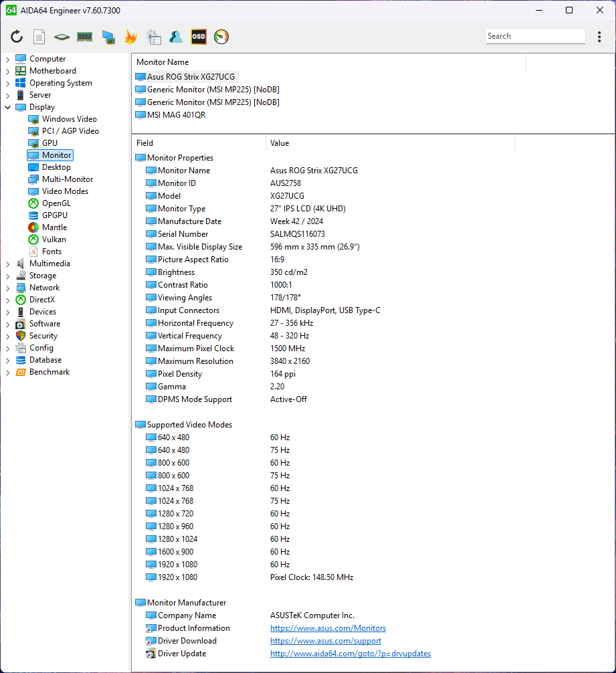Click the memory module toolbar icon
This screenshot has width=616, height=673.
coord(84,37)
